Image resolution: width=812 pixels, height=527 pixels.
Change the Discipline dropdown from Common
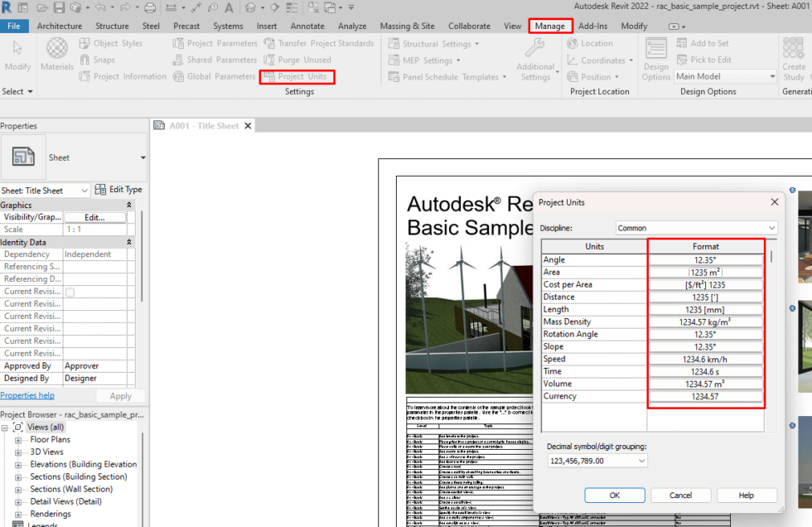(771, 227)
